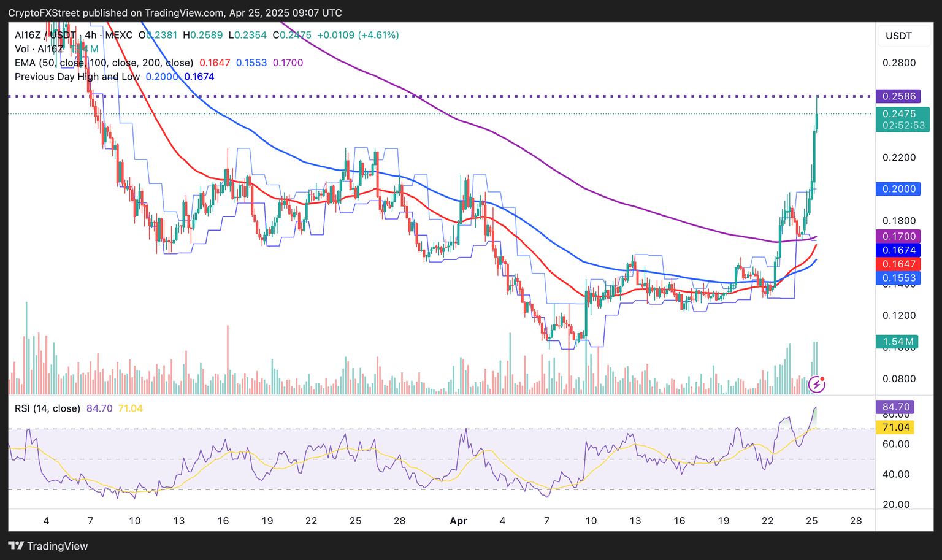The image size is (942, 560).
Task: Click the yellow 71.04 RSI average tag
Action: click(895, 427)
